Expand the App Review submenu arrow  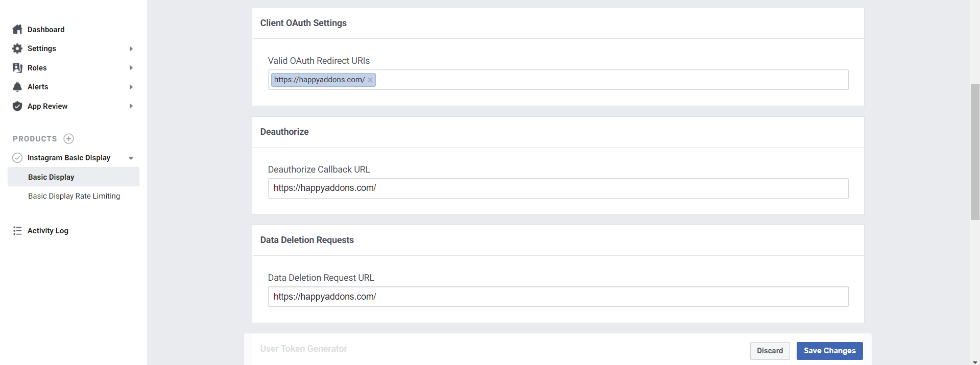pyautogui.click(x=131, y=106)
